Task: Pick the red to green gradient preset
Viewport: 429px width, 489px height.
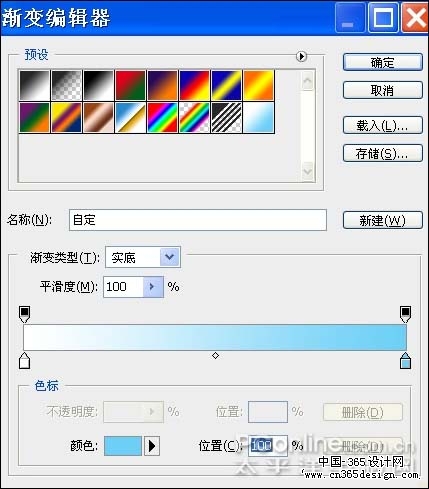Action: click(x=130, y=85)
